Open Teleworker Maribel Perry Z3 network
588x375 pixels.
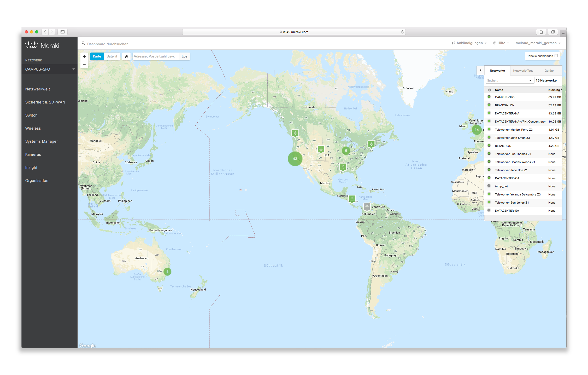523,130
